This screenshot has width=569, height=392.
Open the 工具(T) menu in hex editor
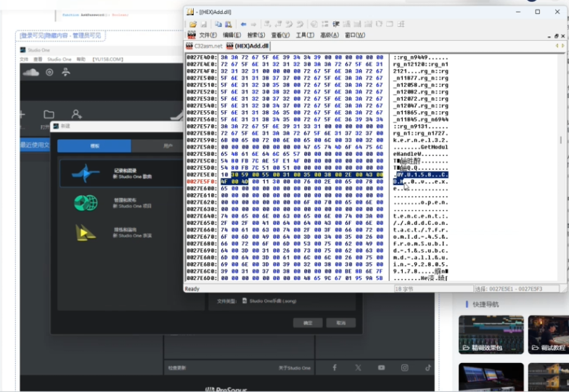click(305, 35)
